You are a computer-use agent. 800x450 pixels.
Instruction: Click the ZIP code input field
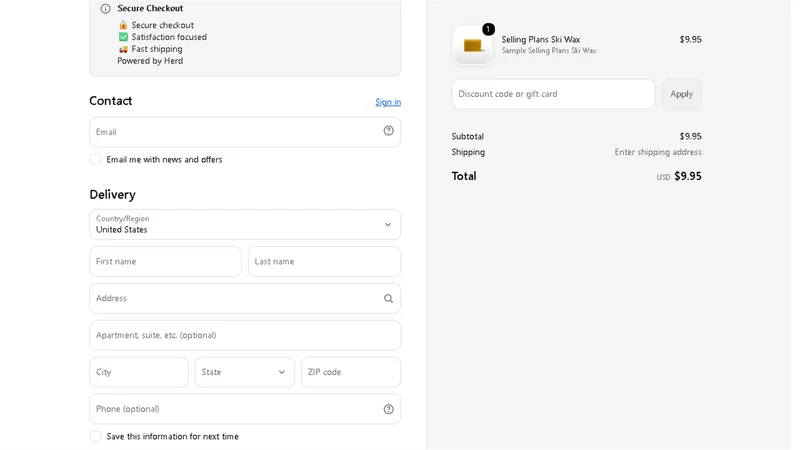click(351, 372)
